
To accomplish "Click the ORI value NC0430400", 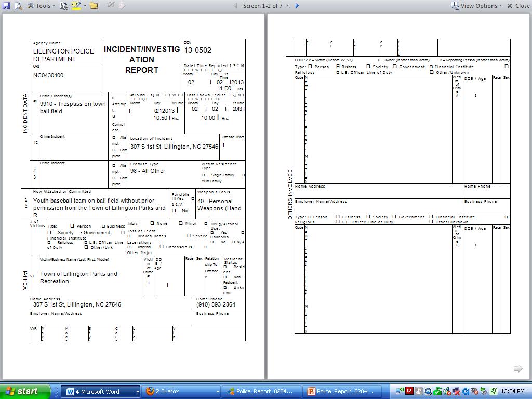I will pyautogui.click(x=48, y=75).
